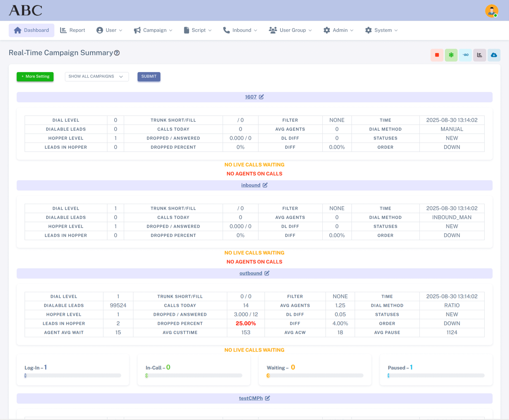Click the edit pencil icon next to campaign 1607
The height and width of the screenshot is (420, 509).
[262, 97]
